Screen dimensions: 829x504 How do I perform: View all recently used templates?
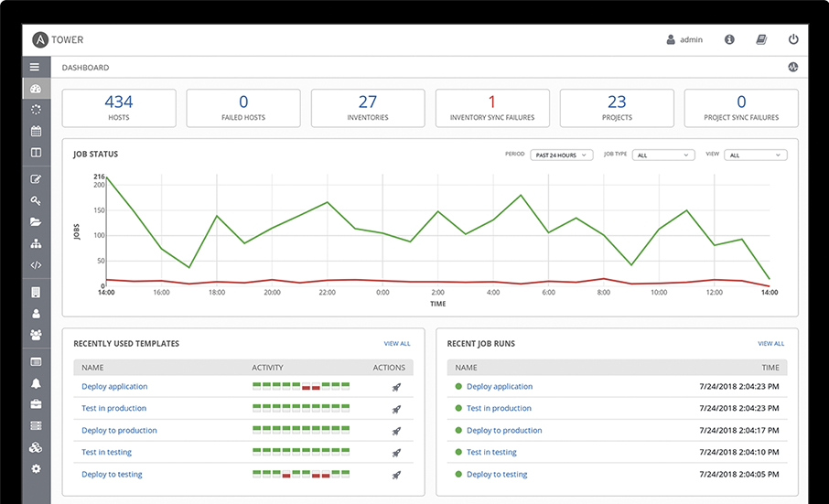tap(397, 344)
